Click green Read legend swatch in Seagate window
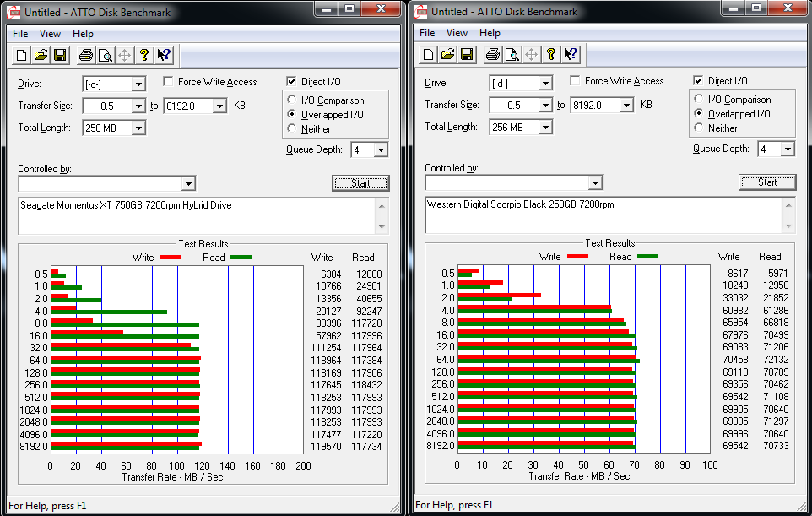Viewport: 812px width, 516px height. (241, 257)
